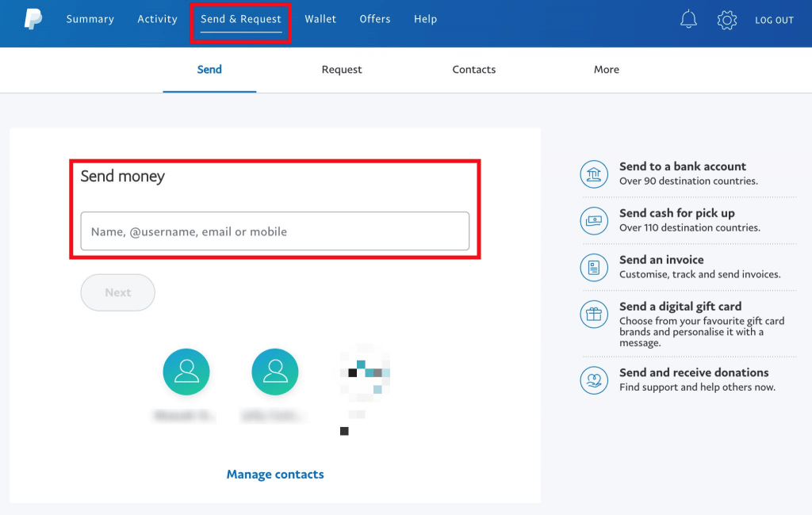Focus the recipient name or email field
The width and height of the screenshot is (812, 515).
pyautogui.click(x=275, y=231)
